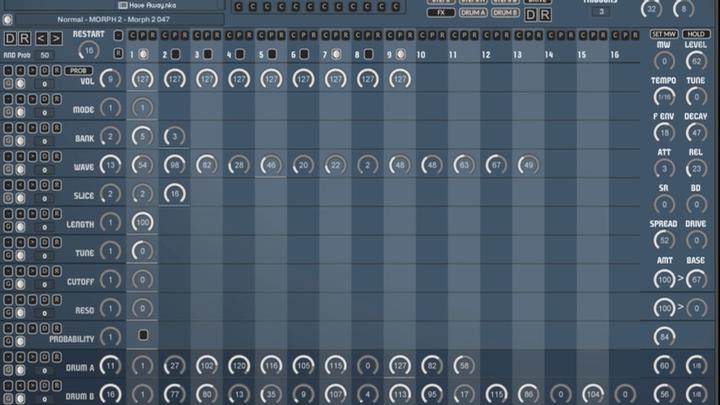The height and width of the screenshot is (405, 720).
Task: Click the VOL row D button
Action: [45, 70]
